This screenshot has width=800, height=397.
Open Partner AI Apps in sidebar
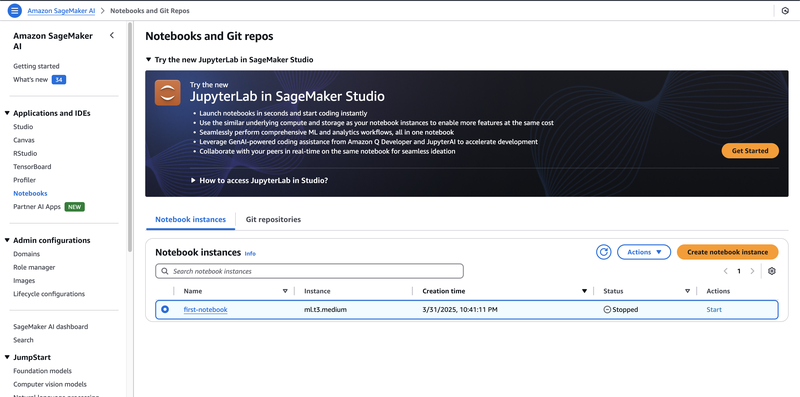(x=37, y=207)
